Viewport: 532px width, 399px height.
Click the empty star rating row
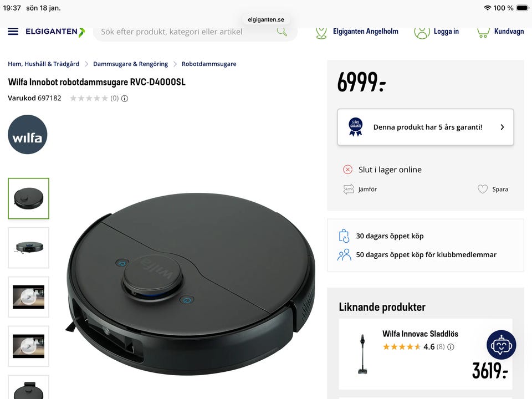pos(89,99)
